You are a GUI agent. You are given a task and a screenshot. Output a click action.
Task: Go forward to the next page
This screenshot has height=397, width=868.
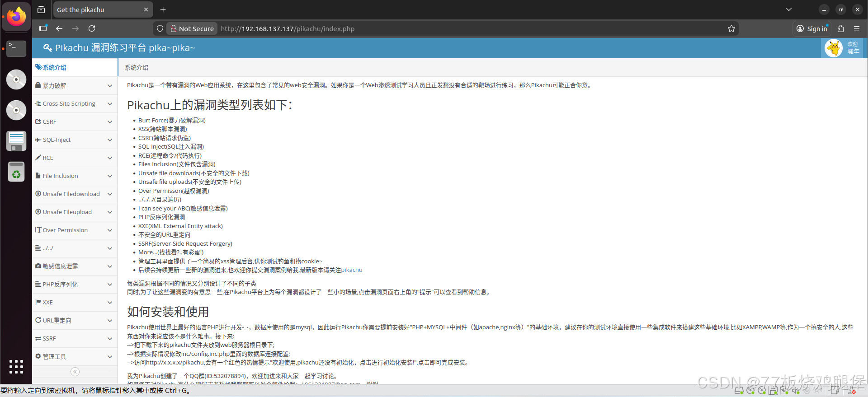[75, 28]
